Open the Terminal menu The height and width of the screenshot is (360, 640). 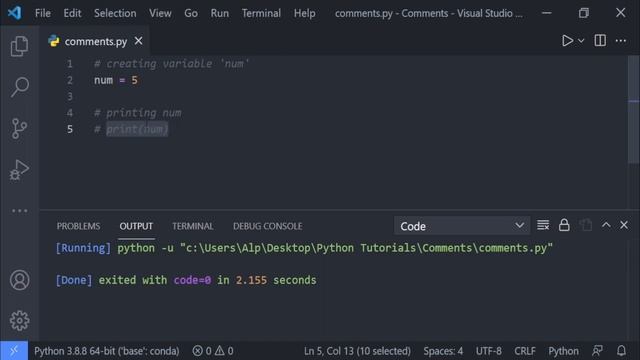(x=261, y=13)
